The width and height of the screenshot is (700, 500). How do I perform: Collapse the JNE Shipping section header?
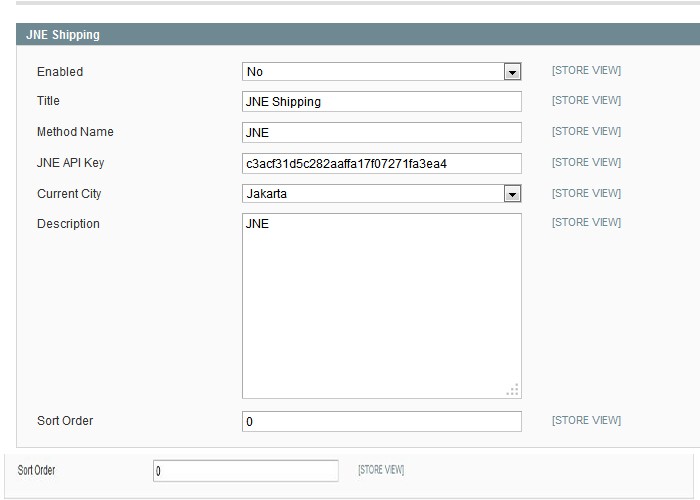358,34
